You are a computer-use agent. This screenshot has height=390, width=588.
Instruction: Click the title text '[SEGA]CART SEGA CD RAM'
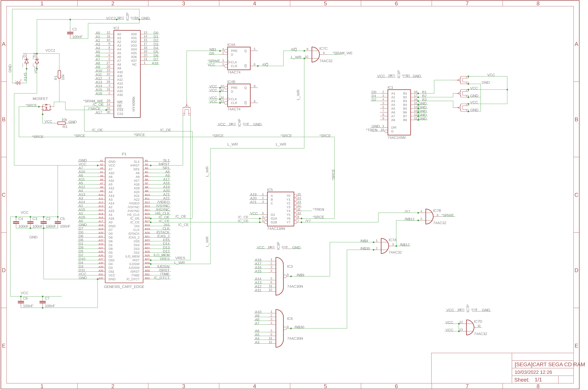(549, 364)
